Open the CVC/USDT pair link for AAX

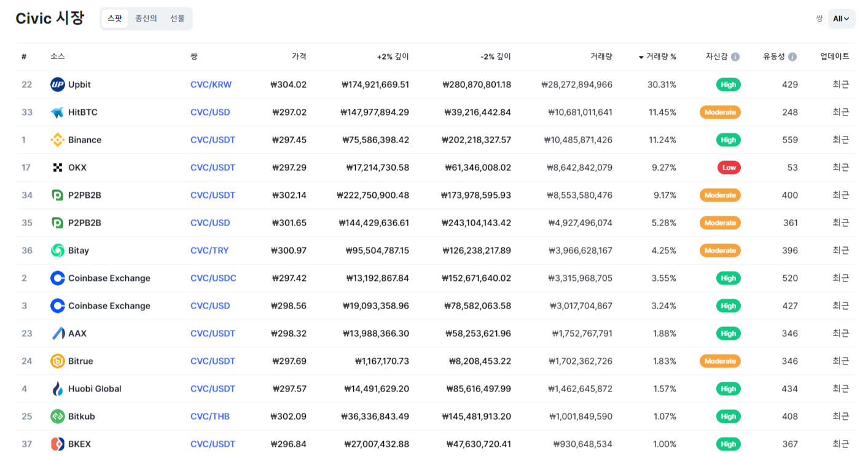213,334
